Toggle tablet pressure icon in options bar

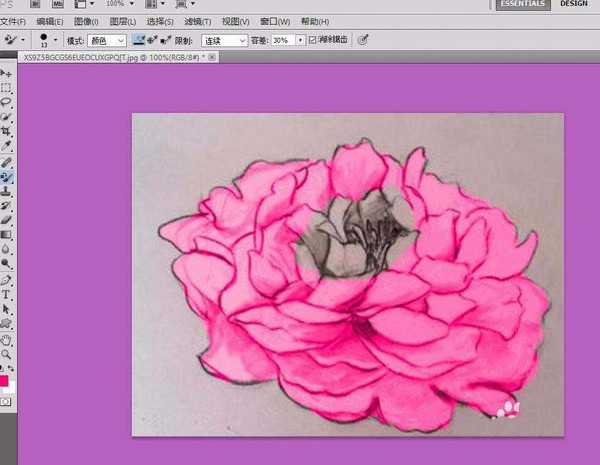363,40
